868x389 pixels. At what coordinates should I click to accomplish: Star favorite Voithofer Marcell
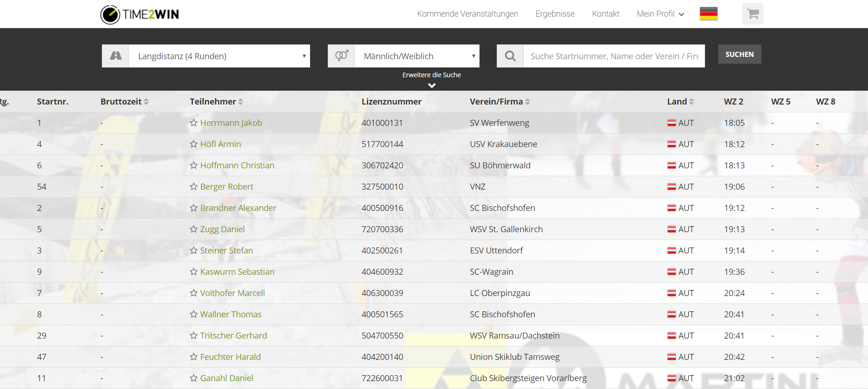194,293
